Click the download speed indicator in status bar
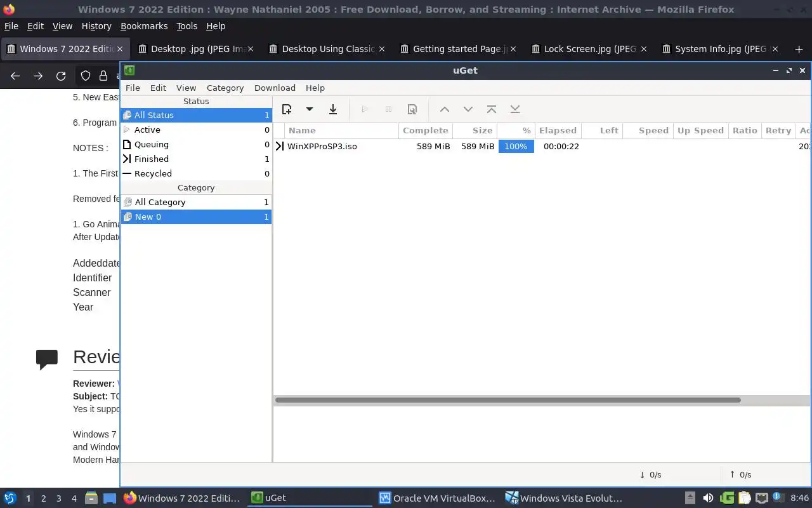The width and height of the screenshot is (812, 508). pos(650,474)
